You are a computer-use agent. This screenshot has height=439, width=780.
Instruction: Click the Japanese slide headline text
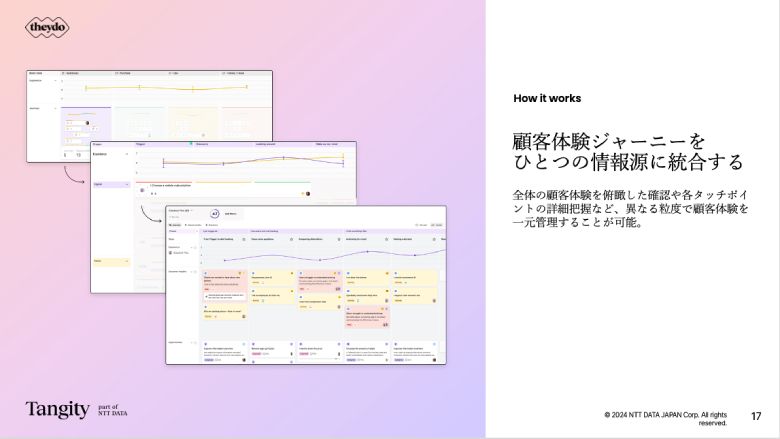614,150
